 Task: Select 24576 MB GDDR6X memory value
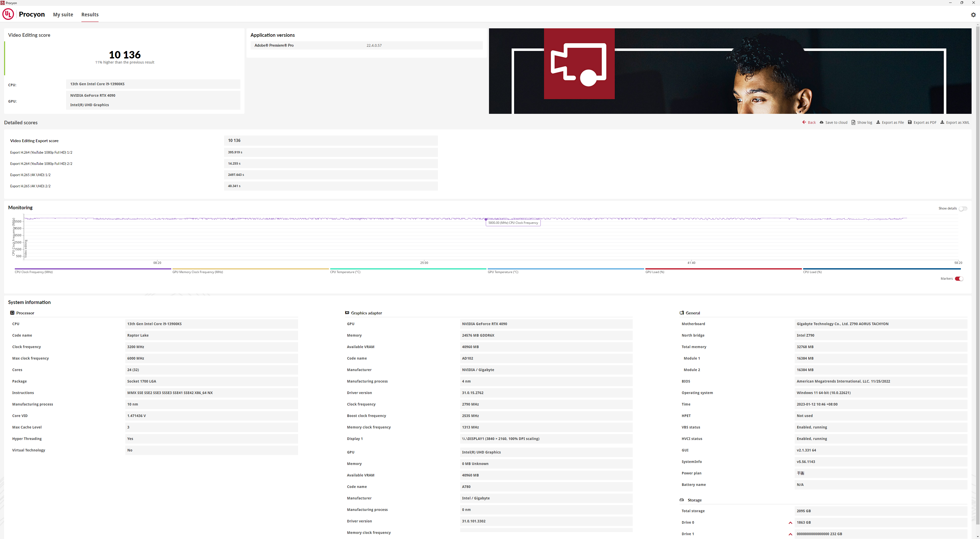click(x=546, y=336)
